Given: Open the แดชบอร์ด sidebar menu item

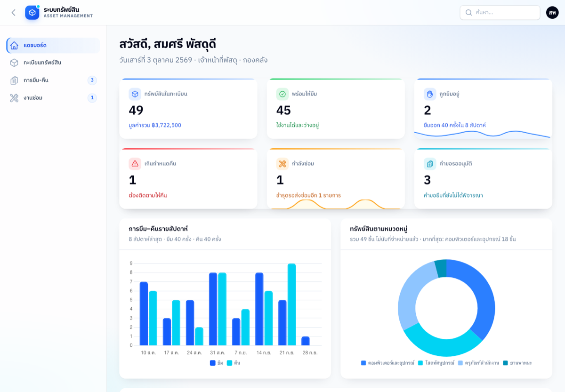Looking at the screenshot, I should [x=53, y=46].
